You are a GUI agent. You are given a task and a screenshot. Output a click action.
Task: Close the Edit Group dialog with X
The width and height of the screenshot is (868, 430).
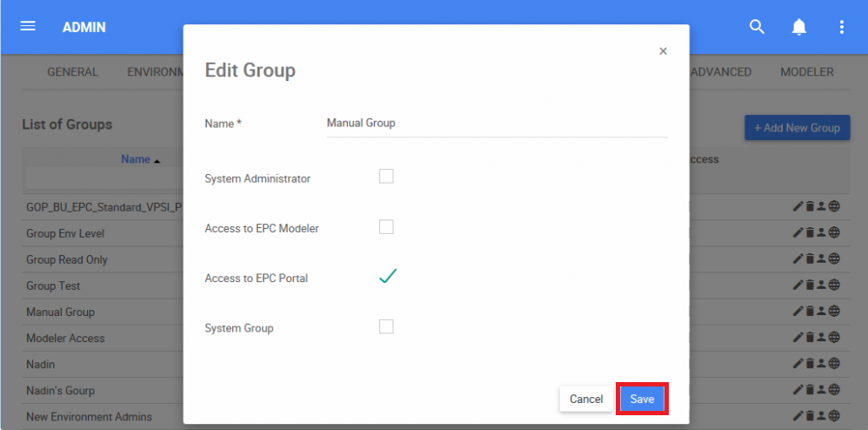pos(663,51)
